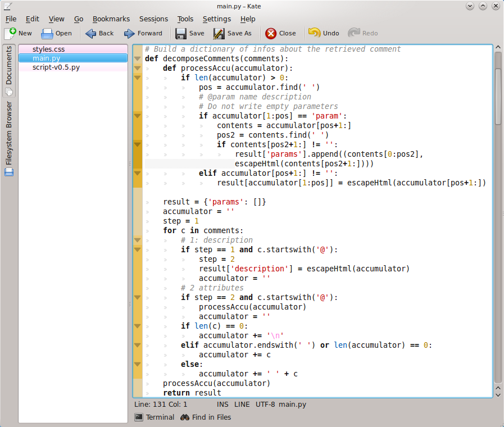Save the document with the Save icon
Viewport: 504px width, 427px height.
pyautogui.click(x=181, y=33)
